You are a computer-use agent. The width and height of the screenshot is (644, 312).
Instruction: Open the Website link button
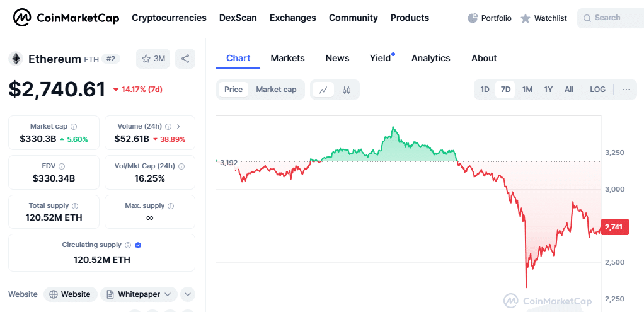70,294
